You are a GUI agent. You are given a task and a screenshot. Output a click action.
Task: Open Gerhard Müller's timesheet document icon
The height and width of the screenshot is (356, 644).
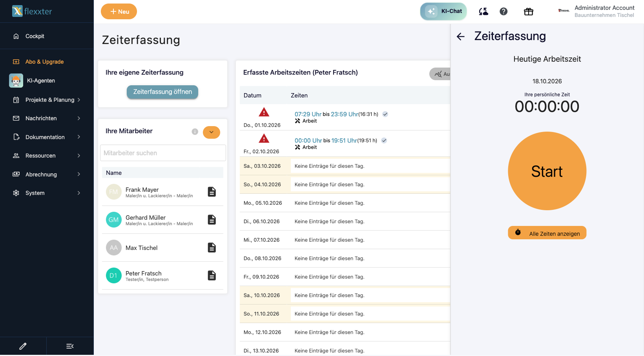[x=212, y=220]
